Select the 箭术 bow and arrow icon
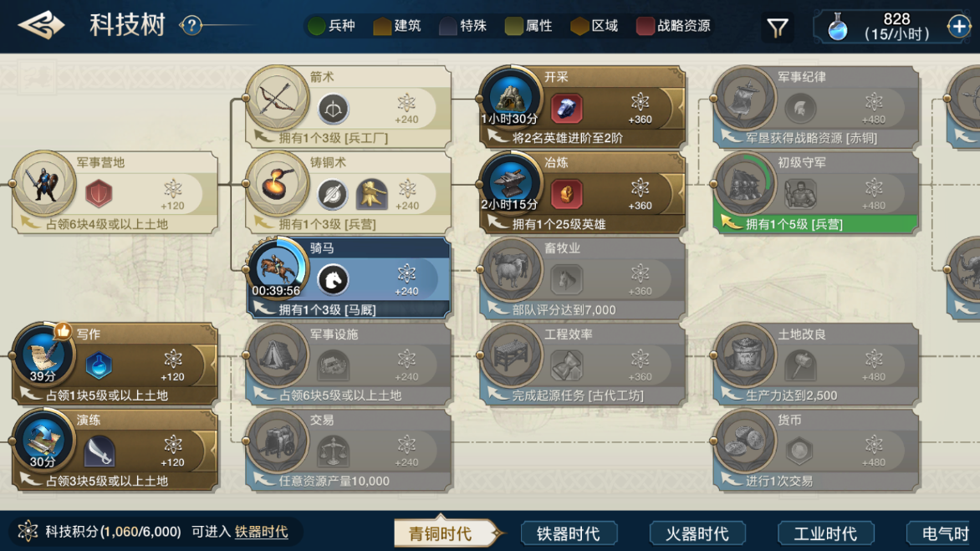 276,98
